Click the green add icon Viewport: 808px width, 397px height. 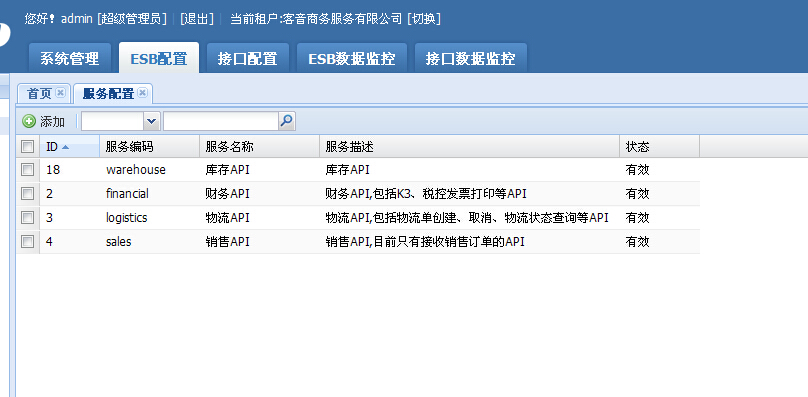[29, 122]
